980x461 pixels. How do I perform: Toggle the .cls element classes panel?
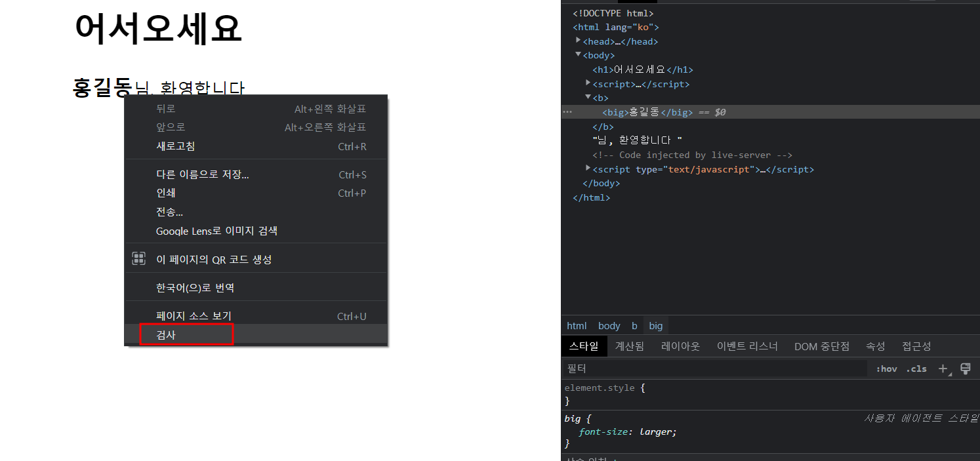click(916, 369)
